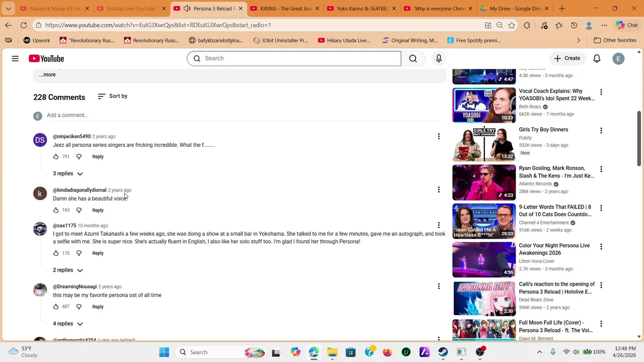The image size is (644, 362).
Task: Open the Sort by comments dropdown
Action: coord(112,96)
